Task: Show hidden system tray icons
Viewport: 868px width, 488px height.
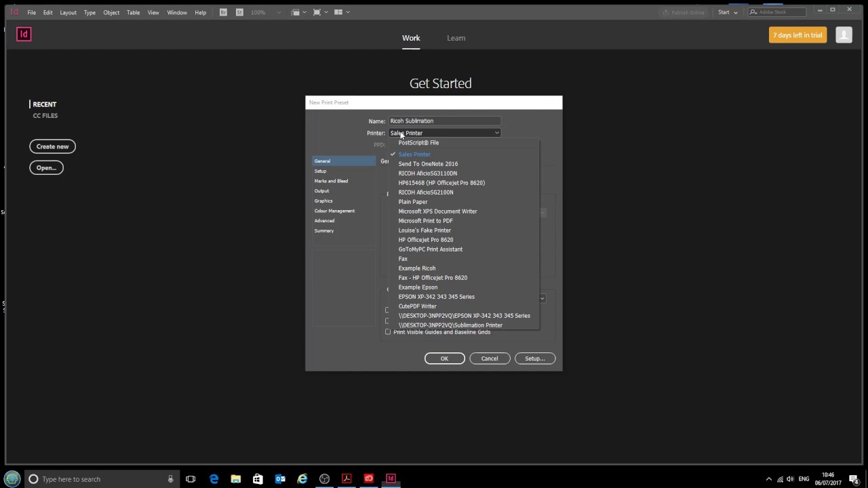Action: coord(768,479)
